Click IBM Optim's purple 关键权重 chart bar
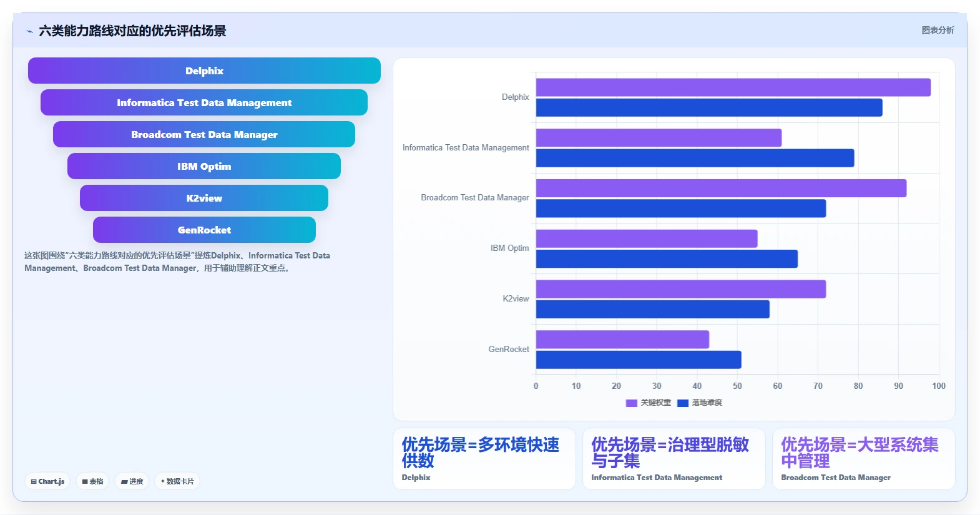The image size is (980, 515). coord(647,238)
